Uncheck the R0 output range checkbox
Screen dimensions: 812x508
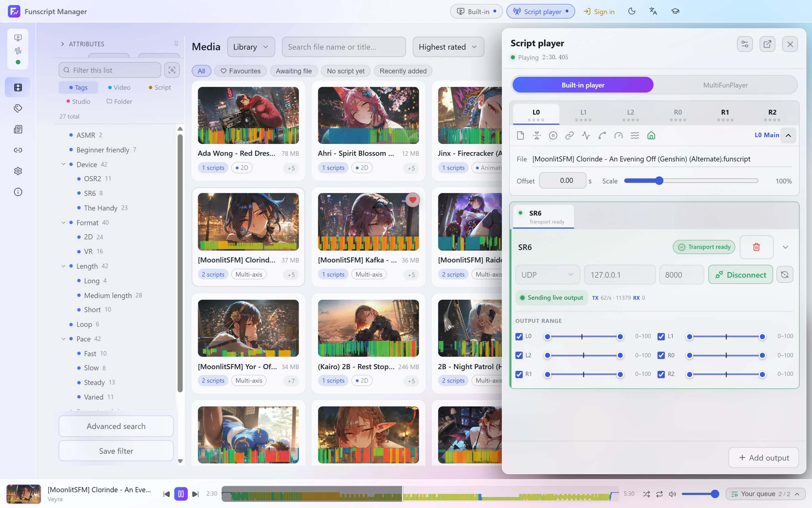tap(661, 356)
